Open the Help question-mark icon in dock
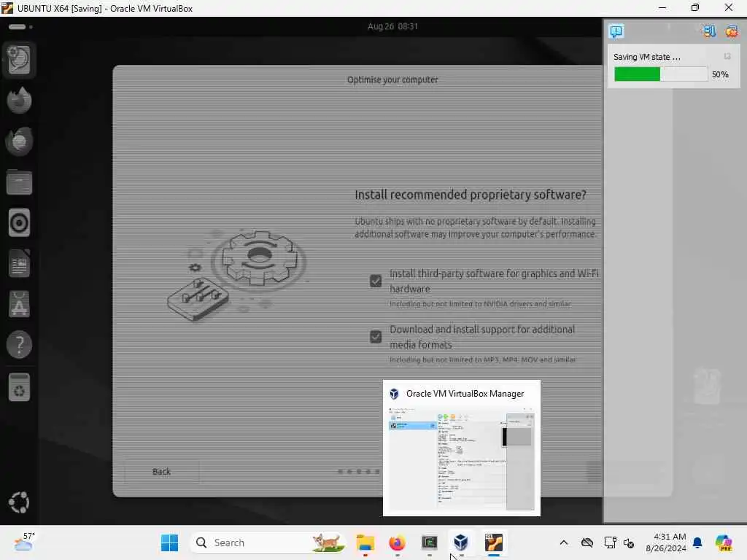 point(19,344)
